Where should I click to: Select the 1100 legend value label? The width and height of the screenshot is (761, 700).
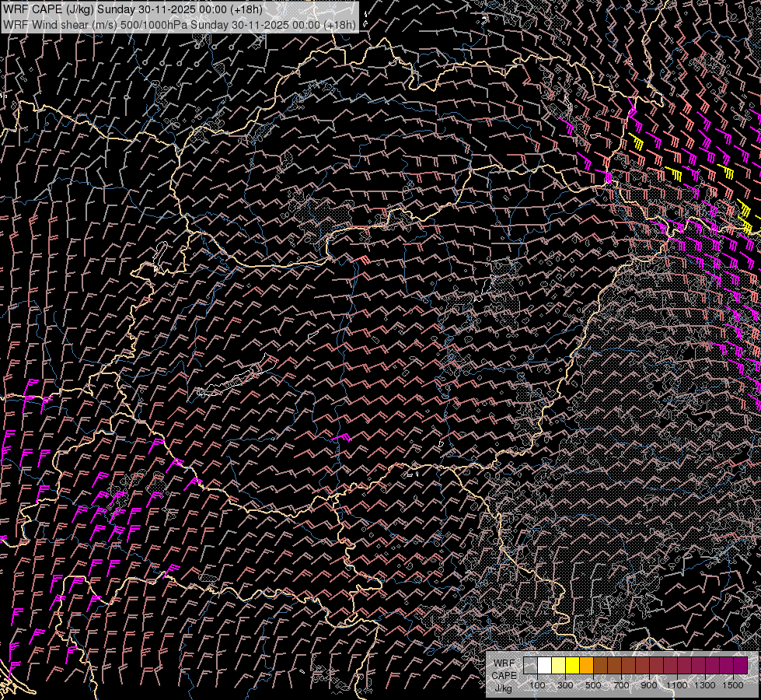(677, 685)
